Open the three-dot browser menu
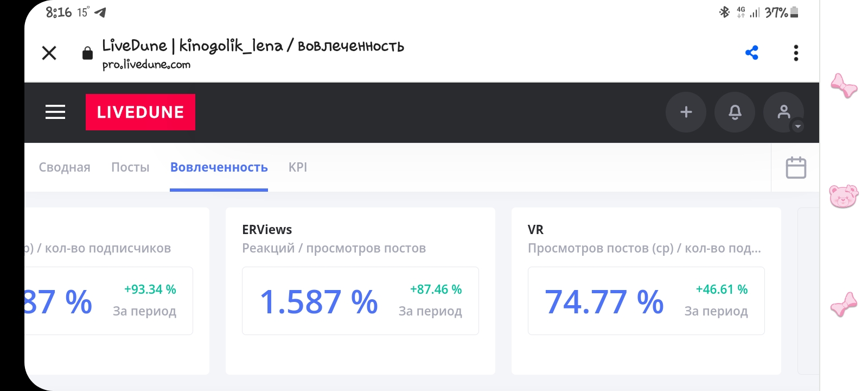 [796, 53]
